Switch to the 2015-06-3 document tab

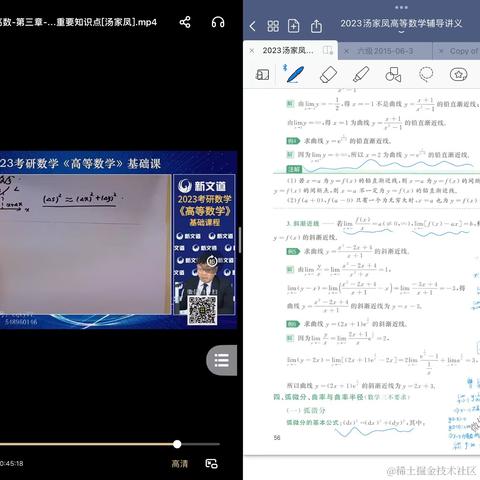(x=385, y=51)
